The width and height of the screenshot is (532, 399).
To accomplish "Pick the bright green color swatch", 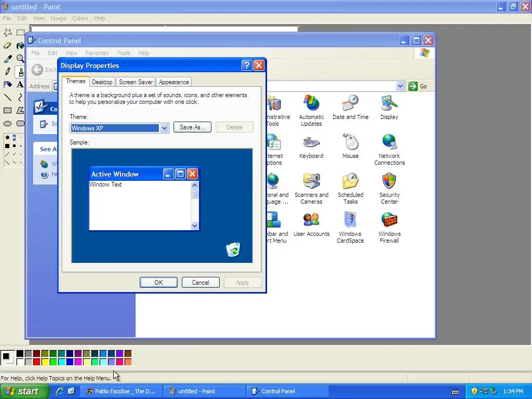I will coord(54,362).
